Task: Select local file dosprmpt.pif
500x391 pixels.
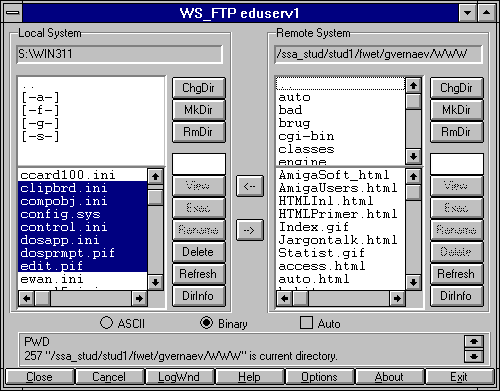Action: [x=83, y=253]
